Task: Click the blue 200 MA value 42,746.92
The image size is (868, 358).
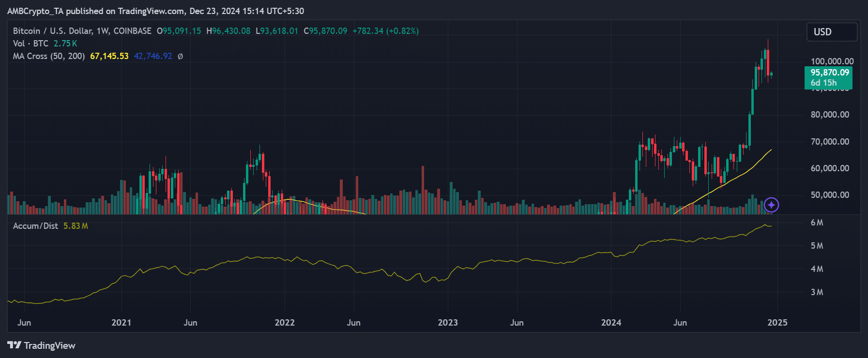Action: [x=153, y=56]
